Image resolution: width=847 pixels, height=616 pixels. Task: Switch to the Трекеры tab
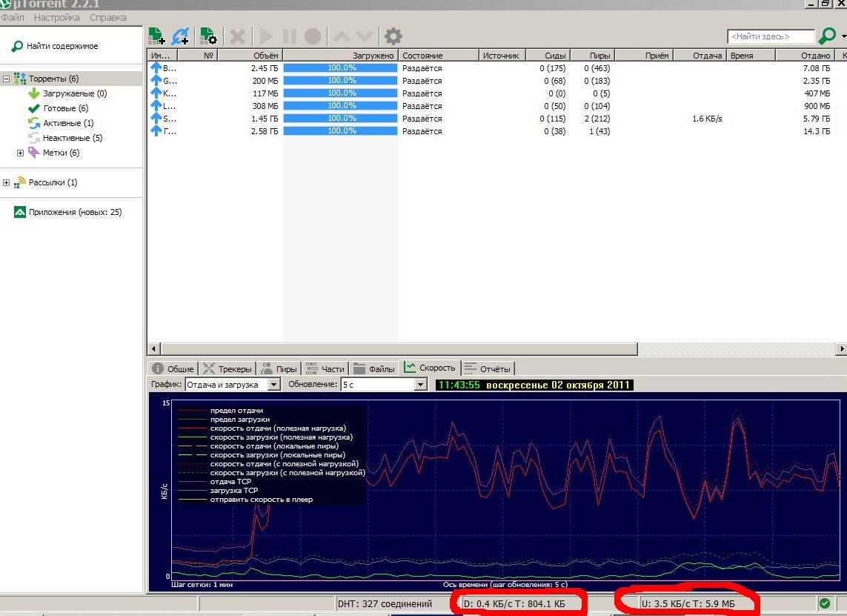tap(227, 368)
